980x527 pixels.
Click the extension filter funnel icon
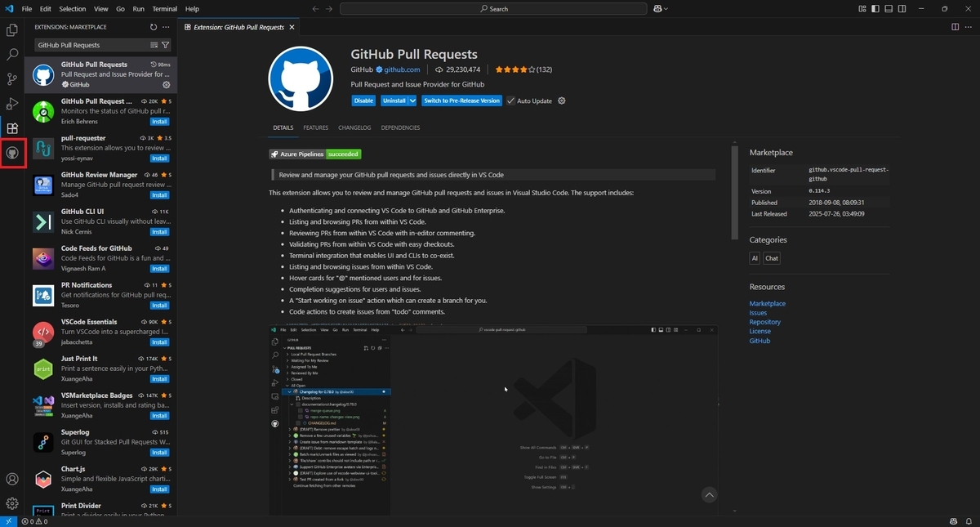tap(166, 45)
